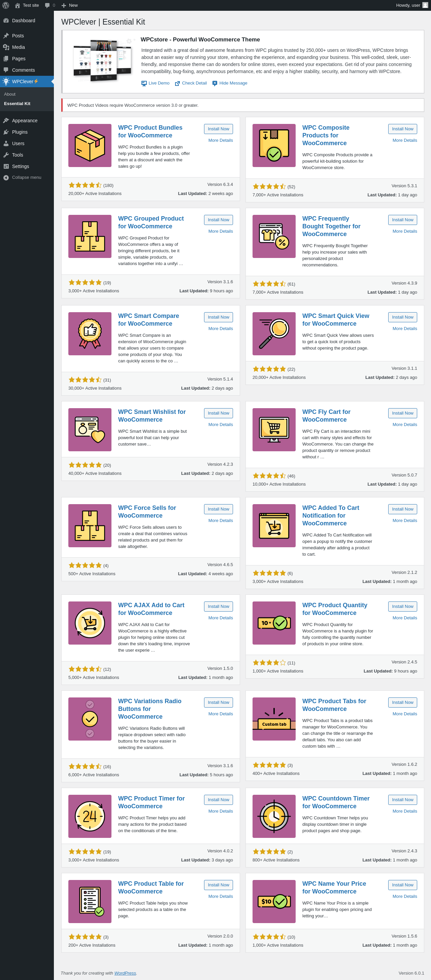Hide the WPCstore theme message
Image resolution: width=431 pixels, height=980 pixels.
point(230,83)
